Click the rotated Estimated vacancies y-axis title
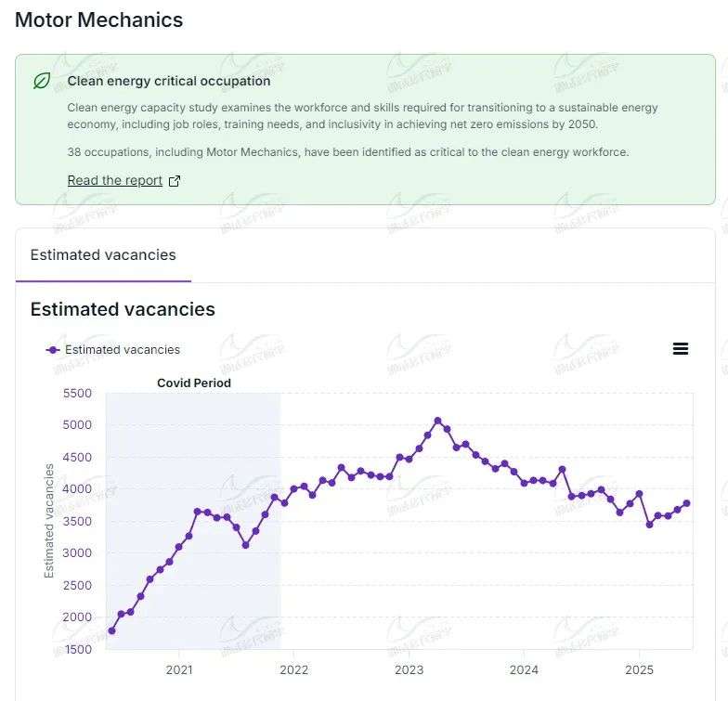 coord(49,520)
